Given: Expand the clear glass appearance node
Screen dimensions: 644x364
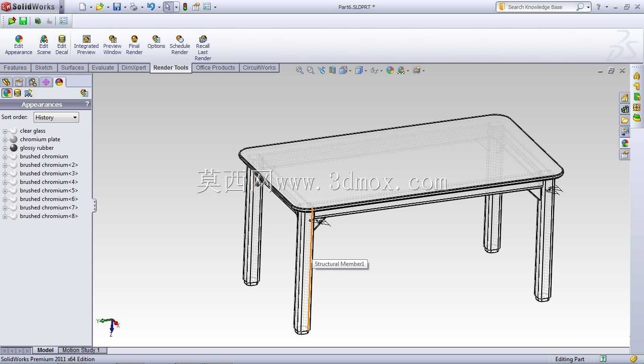Looking at the screenshot, I should click(x=5, y=131).
